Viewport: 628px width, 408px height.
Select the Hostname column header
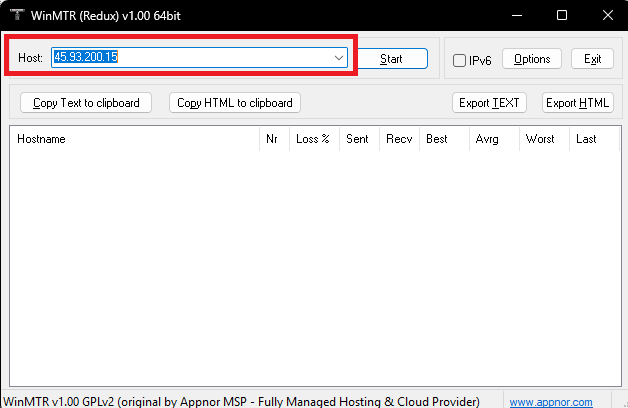pyautogui.click(x=135, y=139)
